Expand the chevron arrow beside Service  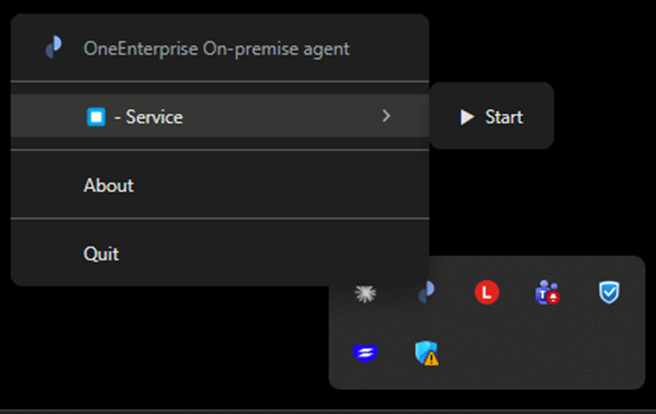(386, 117)
